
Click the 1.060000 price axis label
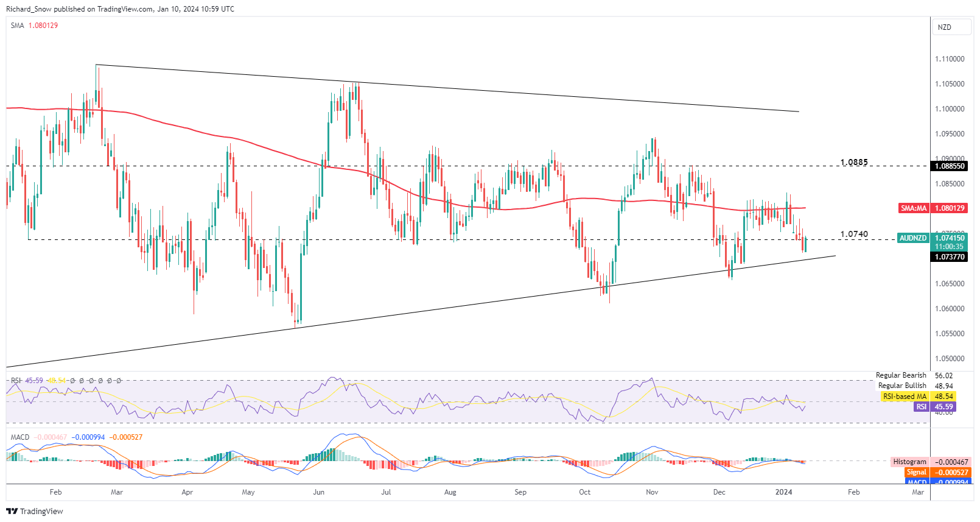coord(950,309)
